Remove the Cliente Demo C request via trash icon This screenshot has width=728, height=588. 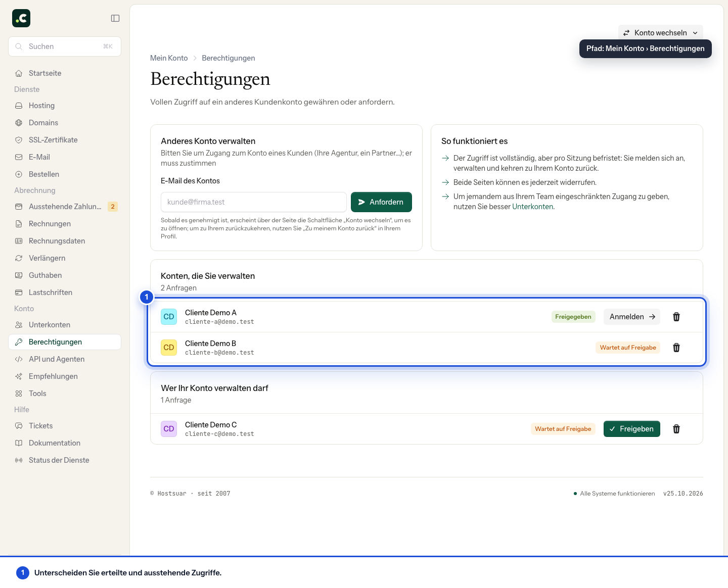[x=676, y=429]
